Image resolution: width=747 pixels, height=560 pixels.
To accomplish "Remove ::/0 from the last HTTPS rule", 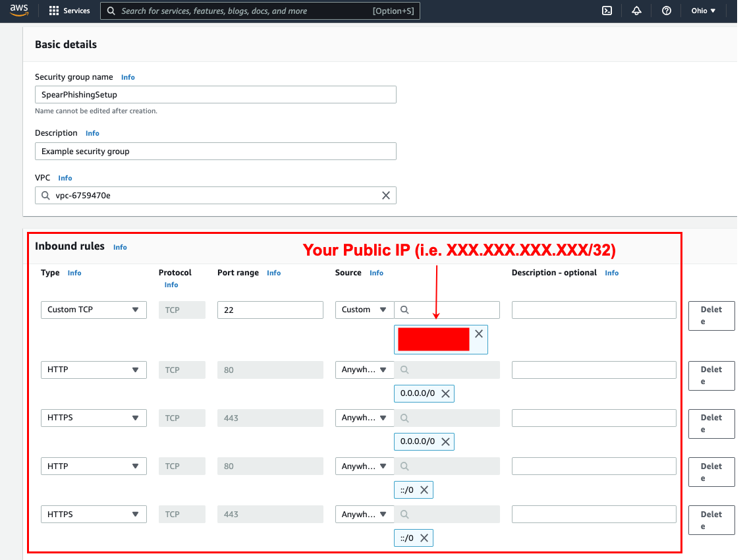I will click(x=424, y=538).
